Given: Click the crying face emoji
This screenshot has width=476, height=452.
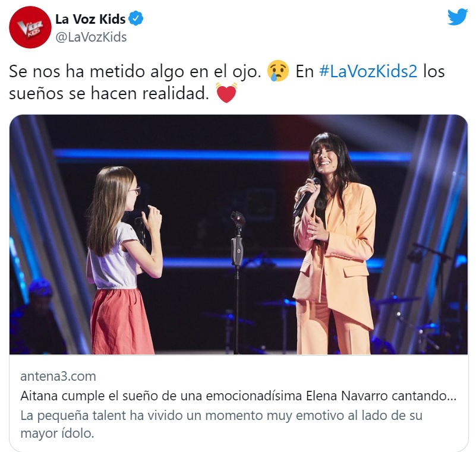Looking at the screenshot, I should [278, 71].
